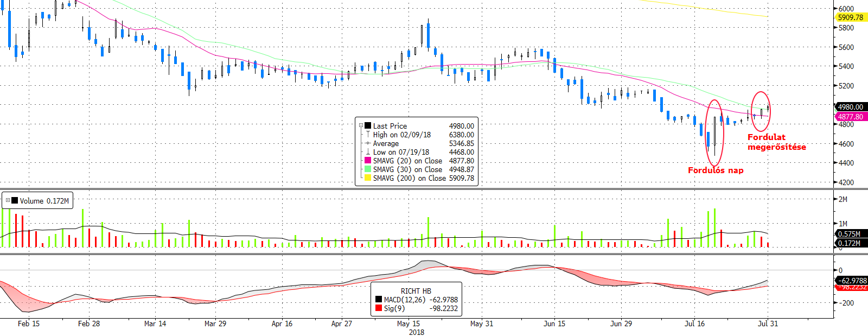The height and width of the screenshot is (336, 868).
Task: Click the 5600 price axis label
Action: 846,47
